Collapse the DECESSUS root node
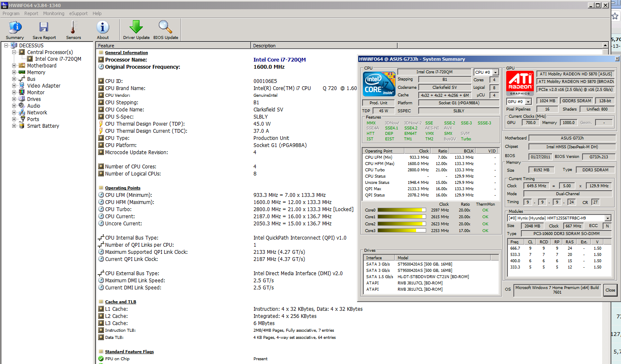The height and width of the screenshot is (364, 621). 6,46
